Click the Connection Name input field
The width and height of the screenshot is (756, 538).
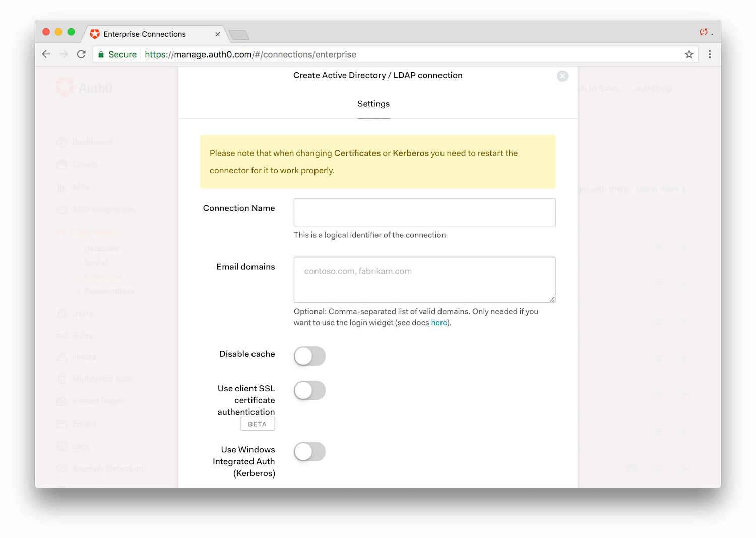[x=424, y=212]
